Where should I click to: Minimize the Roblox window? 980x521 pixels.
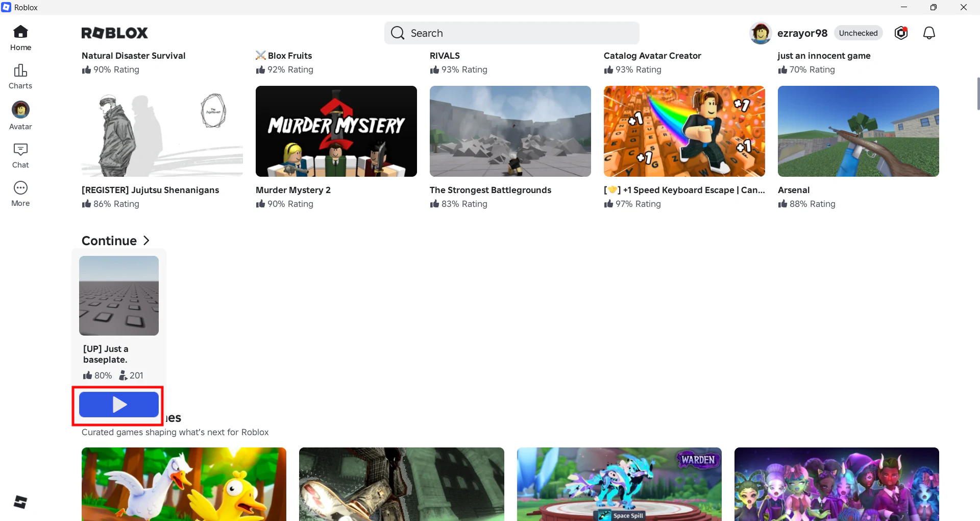pyautogui.click(x=904, y=7)
